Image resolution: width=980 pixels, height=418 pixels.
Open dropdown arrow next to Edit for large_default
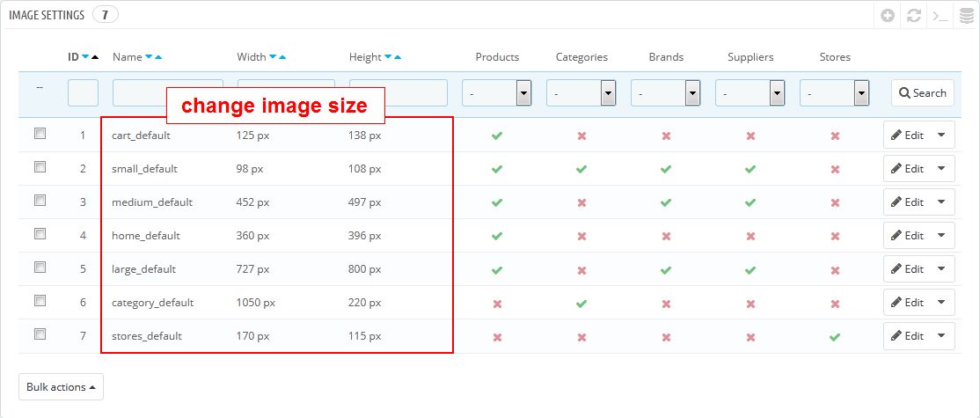[941, 269]
